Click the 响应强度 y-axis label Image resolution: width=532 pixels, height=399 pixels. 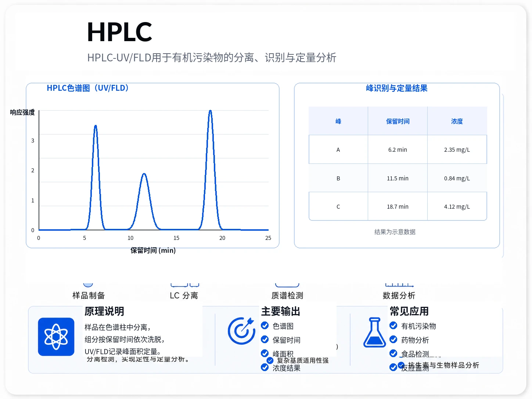point(22,112)
